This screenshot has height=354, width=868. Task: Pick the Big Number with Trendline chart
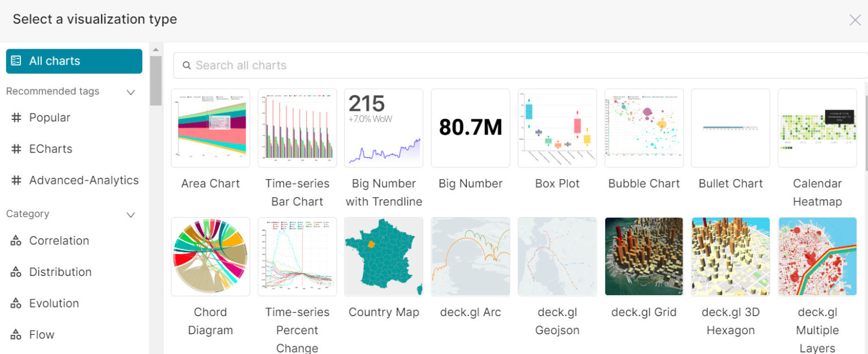[x=384, y=128]
